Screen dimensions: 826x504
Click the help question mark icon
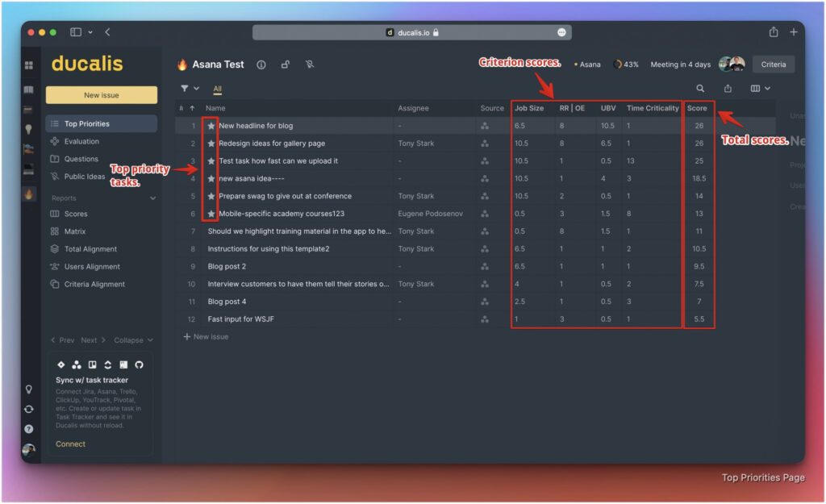29,429
